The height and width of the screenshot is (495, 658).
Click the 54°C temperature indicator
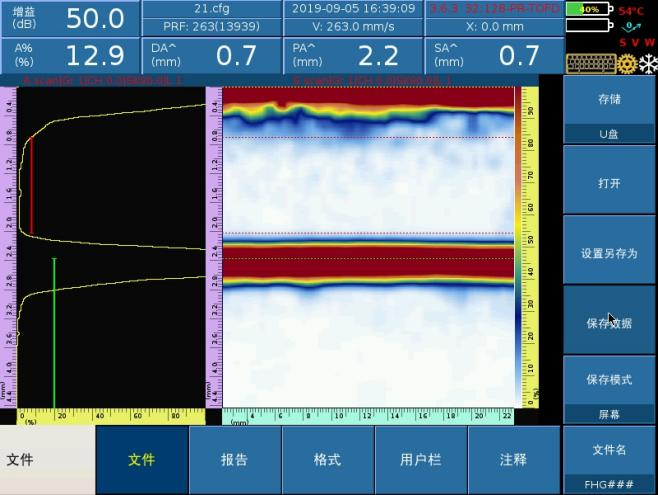click(x=631, y=10)
